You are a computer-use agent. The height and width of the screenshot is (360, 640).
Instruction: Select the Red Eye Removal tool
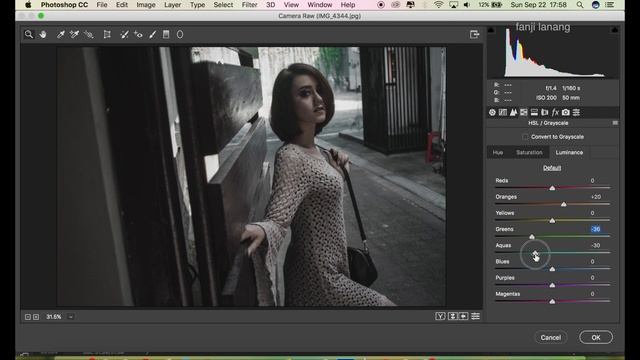[x=138, y=35]
